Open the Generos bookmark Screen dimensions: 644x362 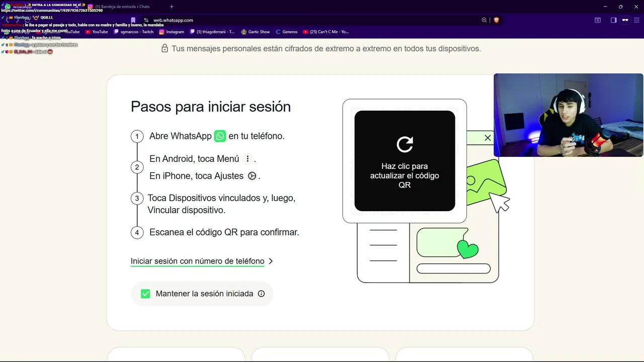coord(287,32)
